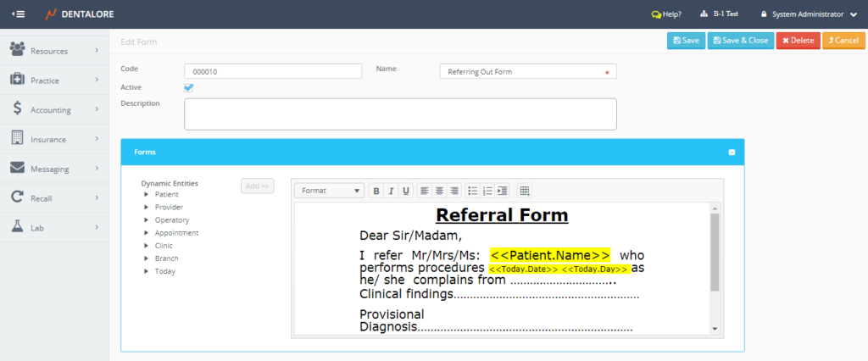Apply italic formatting in the editor
This screenshot has width=868, height=361.
coord(391,191)
